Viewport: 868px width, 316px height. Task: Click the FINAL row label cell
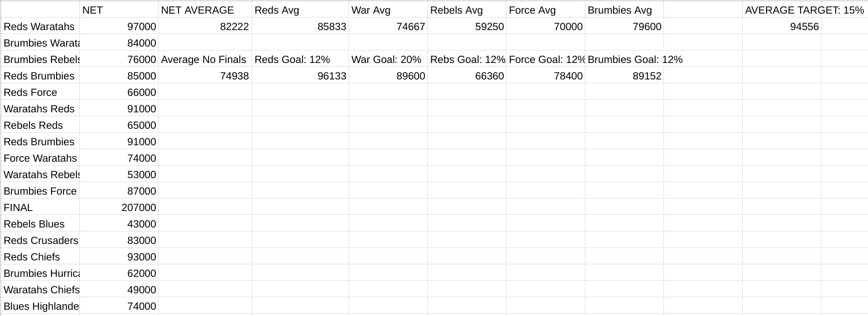pos(41,208)
